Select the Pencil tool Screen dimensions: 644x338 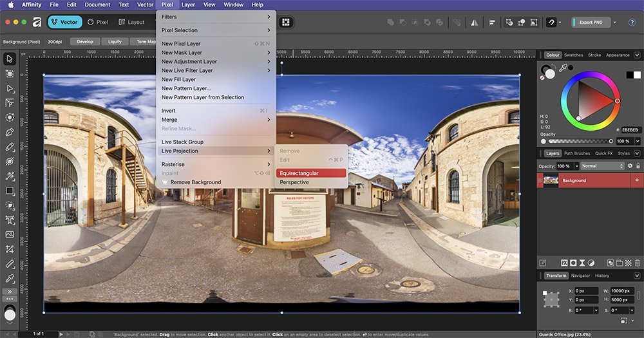coord(10,147)
